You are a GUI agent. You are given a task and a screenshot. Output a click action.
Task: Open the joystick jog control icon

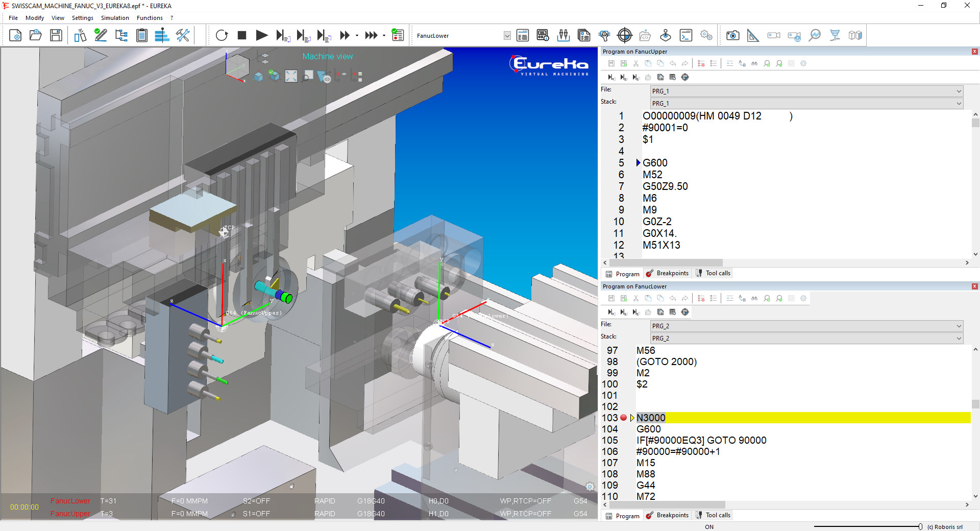pyautogui.click(x=666, y=35)
